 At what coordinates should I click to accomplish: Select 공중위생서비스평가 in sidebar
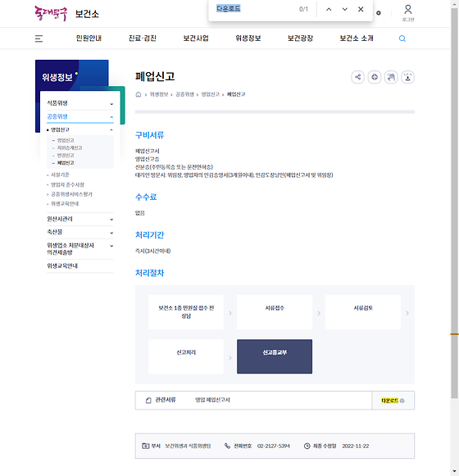pos(71,194)
